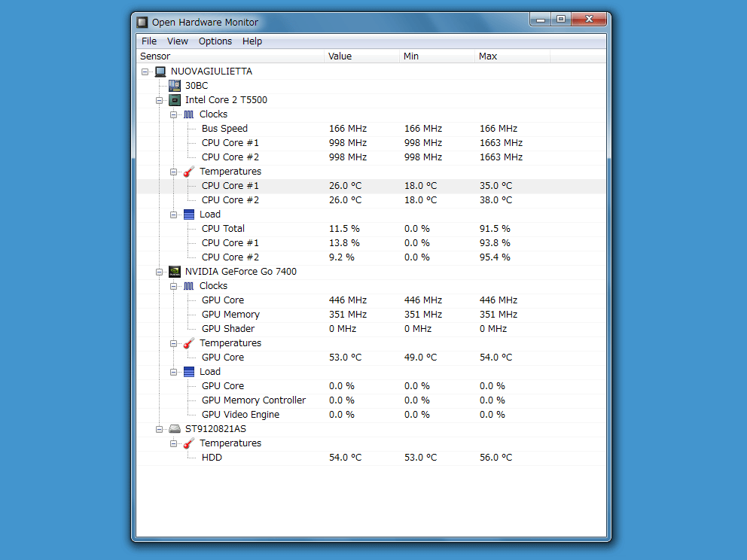
Task: Click the mainboard icon beside 30BC
Action: coord(175,86)
